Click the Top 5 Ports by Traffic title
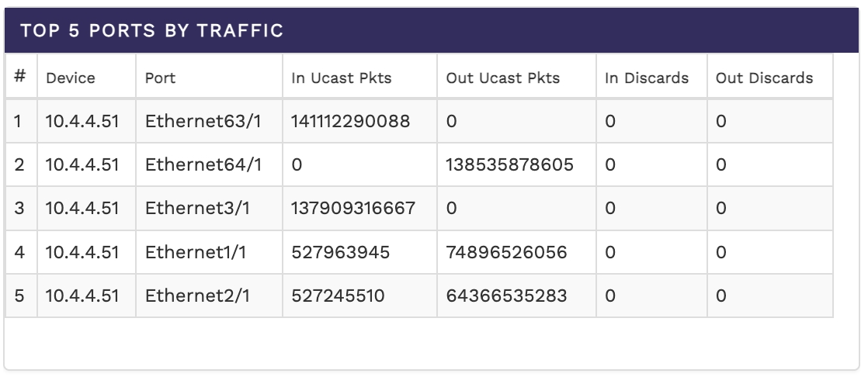Screen dimensions: 868x377 (151, 31)
